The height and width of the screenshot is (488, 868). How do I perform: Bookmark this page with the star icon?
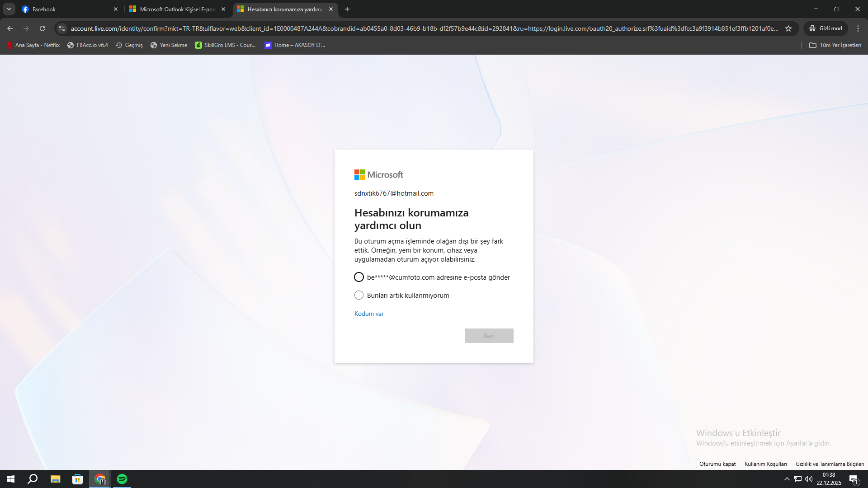788,28
